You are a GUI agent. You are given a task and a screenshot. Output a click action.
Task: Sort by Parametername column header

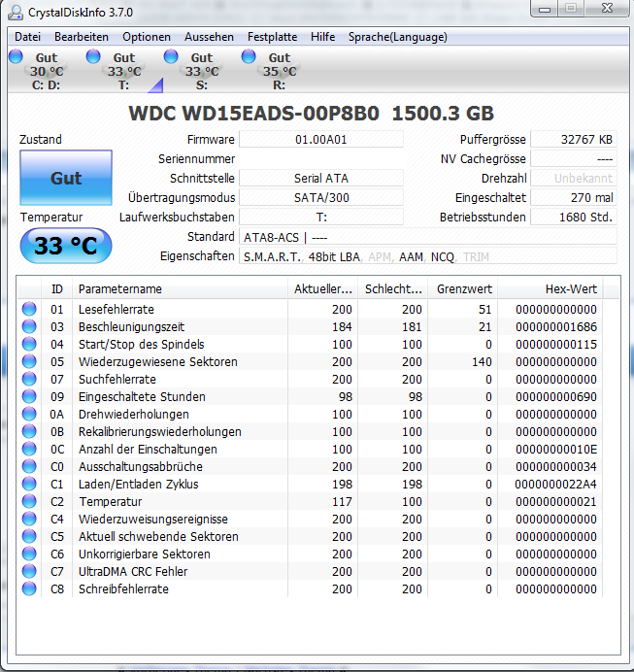(x=180, y=289)
